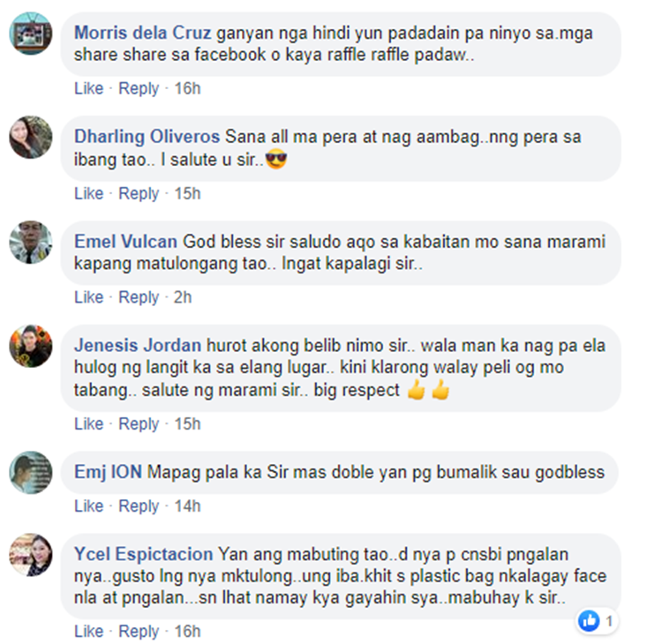This screenshot has width=662, height=644.
Task: Reply to Emel Vulcan's comment
Action: (x=139, y=297)
